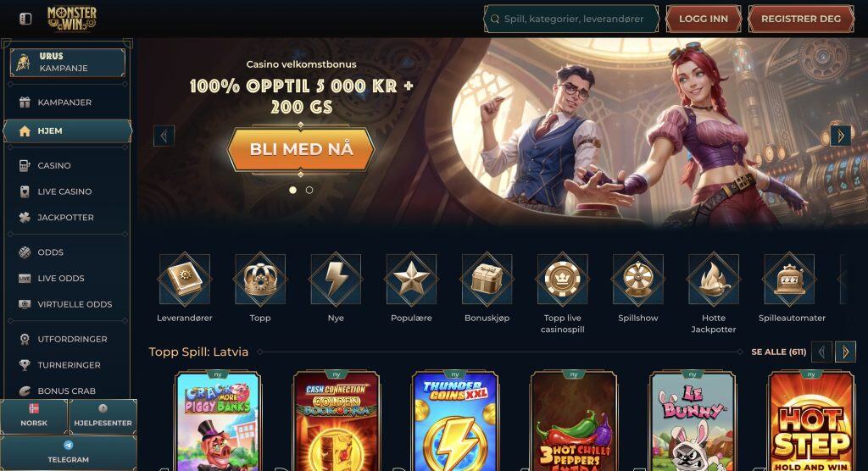Select the Spillshow wheel category icon
Screen dimensions: 868x471
click(x=637, y=279)
